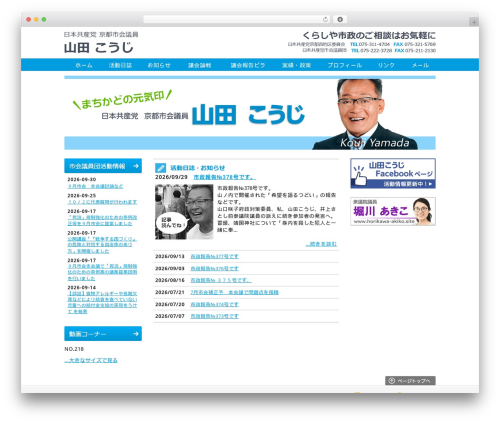Click the browser reload icon
Viewport: 500px width, 423px height.
coord(325,20)
